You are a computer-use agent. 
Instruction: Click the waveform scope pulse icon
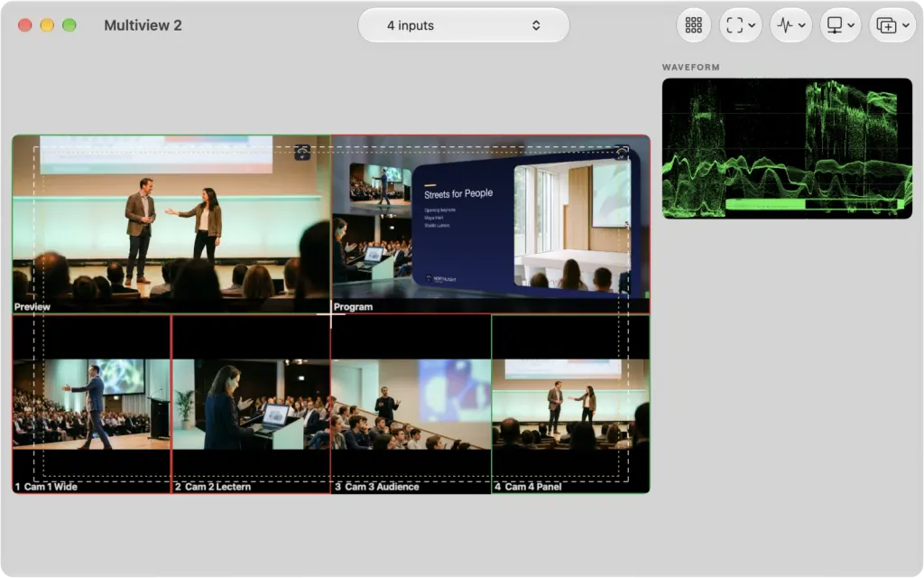click(785, 25)
